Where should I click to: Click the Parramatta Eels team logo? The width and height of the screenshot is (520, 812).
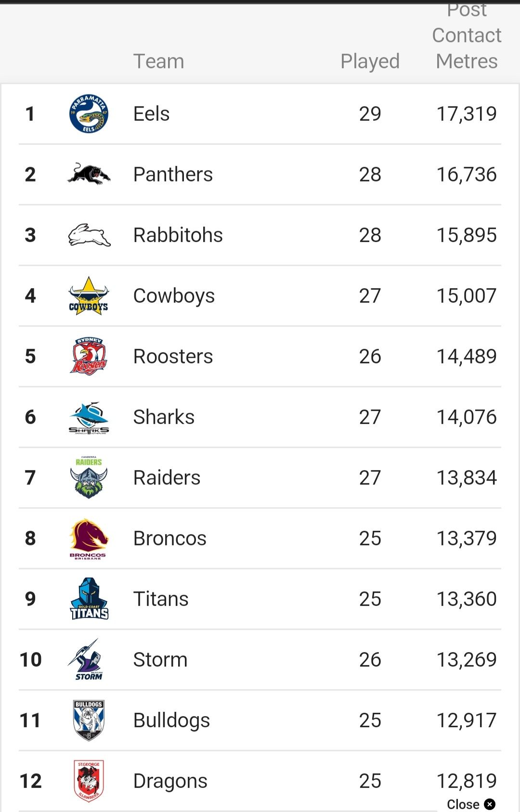point(89,114)
